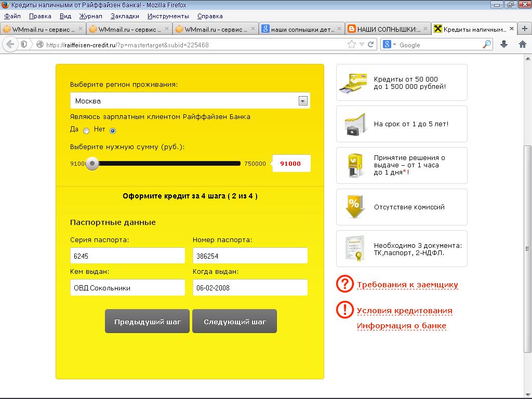Open the Вид menu
Screen dimensions: 532x399
pyautogui.click(x=65, y=16)
